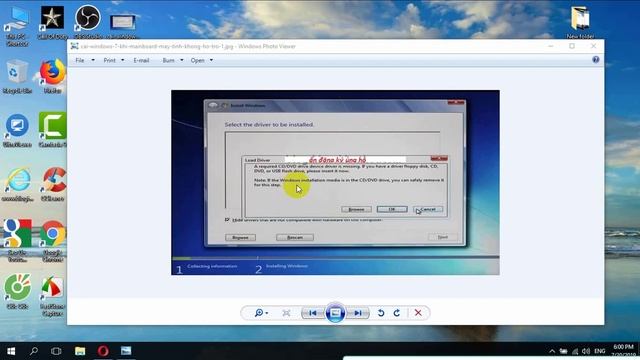Select the Camtasia desktop shortcut

click(52, 131)
